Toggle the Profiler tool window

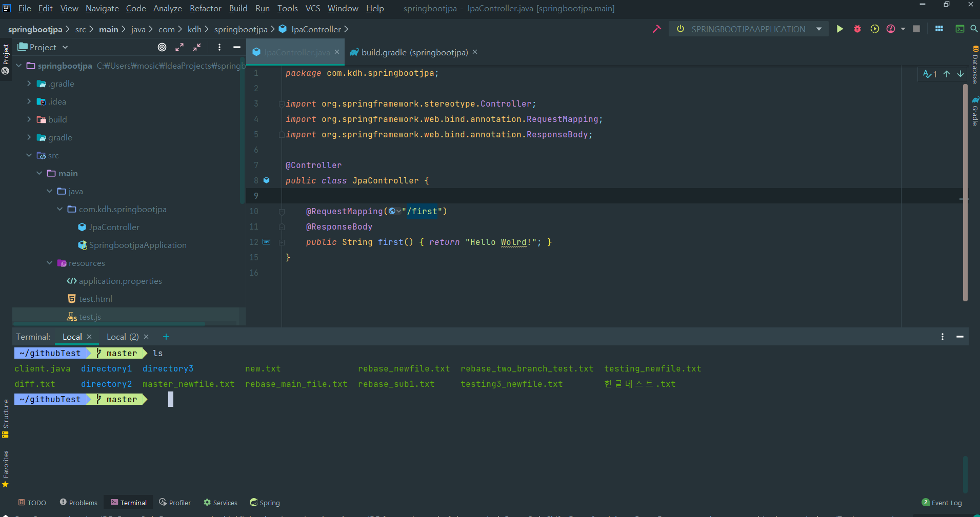(x=175, y=503)
